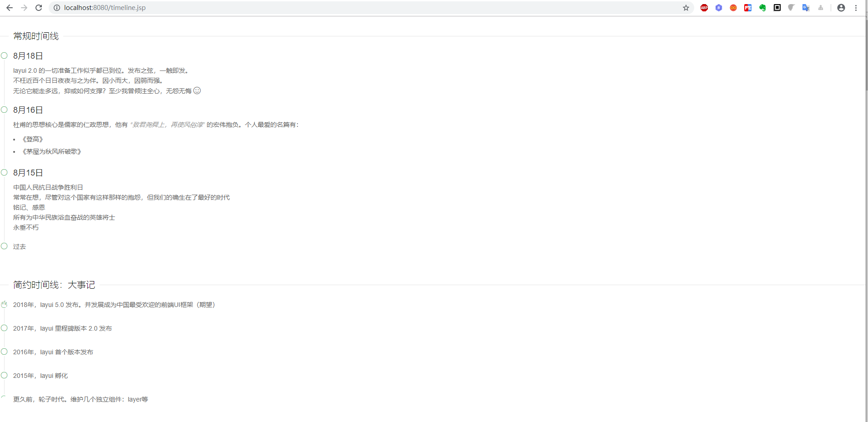Open the gray sitemap tree extension

tap(821, 8)
